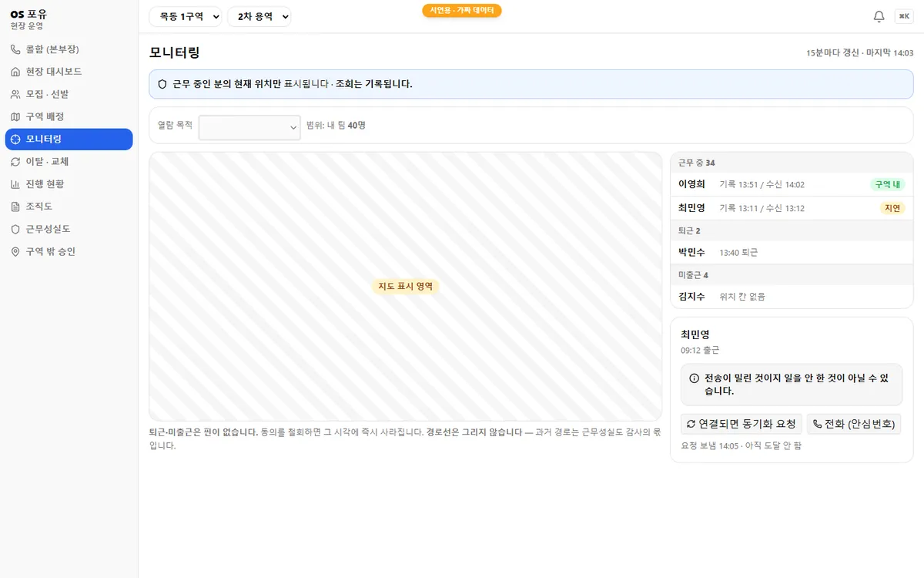Click the 근무 중 34 group header
The width and height of the screenshot is (924, 578).
(x=792, y=163)
